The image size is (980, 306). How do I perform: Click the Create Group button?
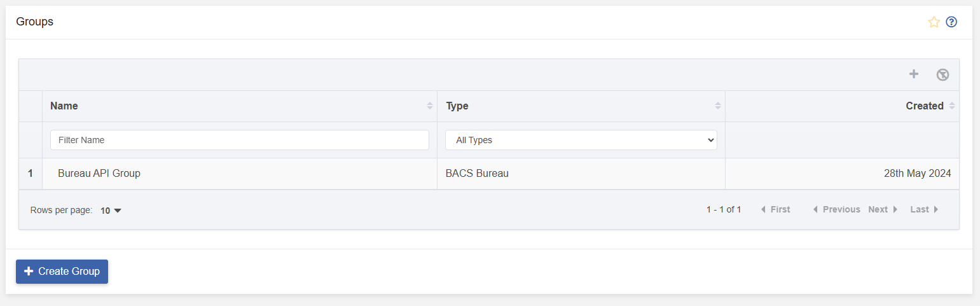pyautogui.click(x=62, y=271)
